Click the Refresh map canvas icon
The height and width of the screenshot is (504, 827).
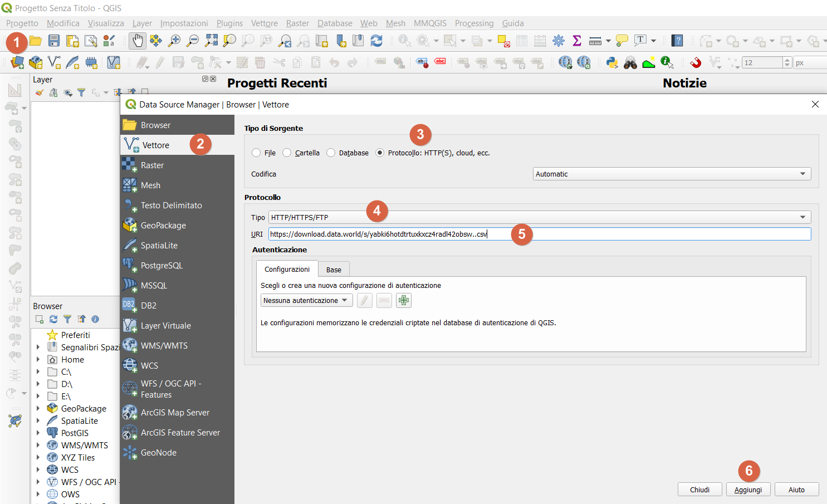click(x=376, y=41)
